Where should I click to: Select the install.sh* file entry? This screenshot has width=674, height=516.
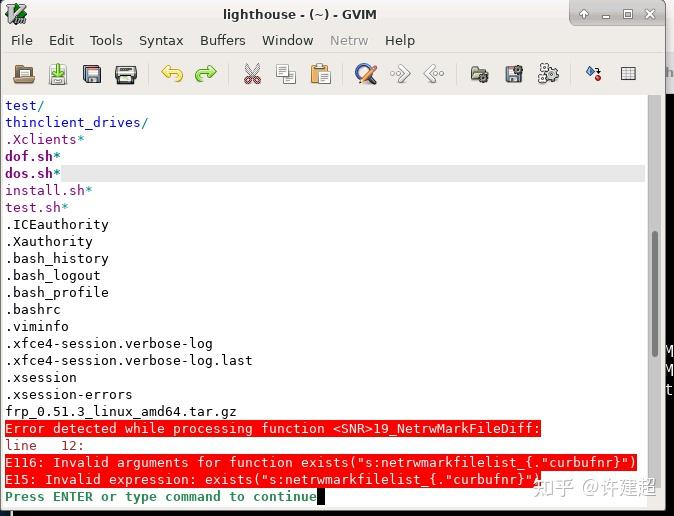49,190
